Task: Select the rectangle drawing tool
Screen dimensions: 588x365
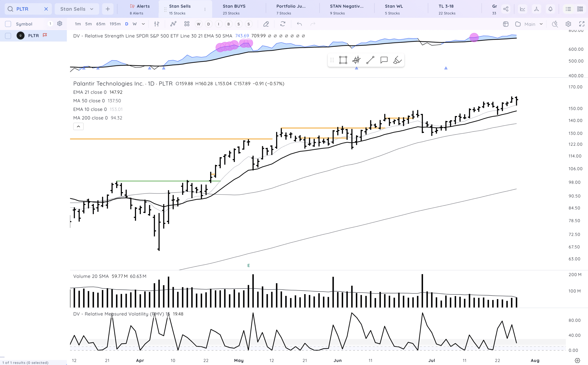Action: click(343, 60)
